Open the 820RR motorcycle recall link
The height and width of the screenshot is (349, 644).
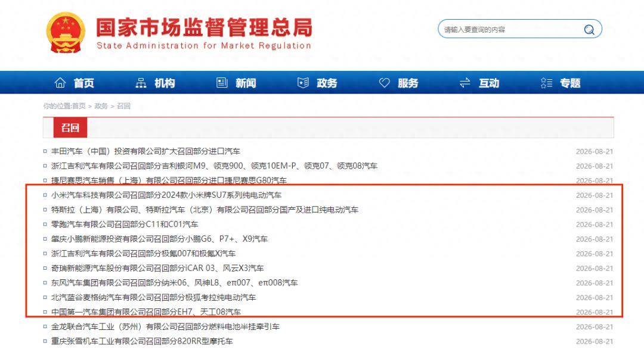point(142,341)
